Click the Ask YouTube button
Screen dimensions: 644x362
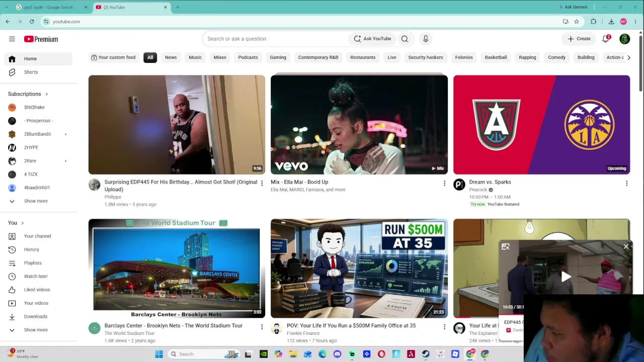pyautogui.click(x=372, y=39)
